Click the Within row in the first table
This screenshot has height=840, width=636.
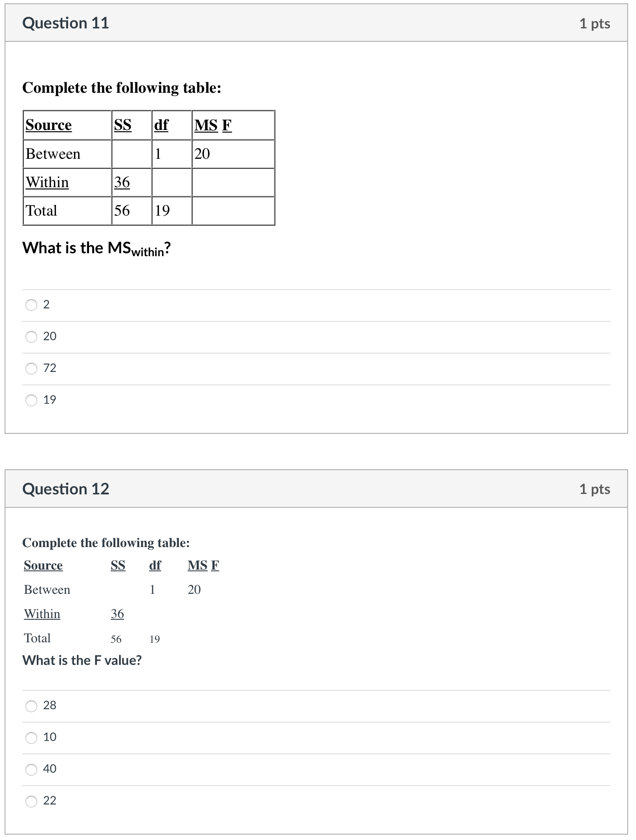coord(47,183)
